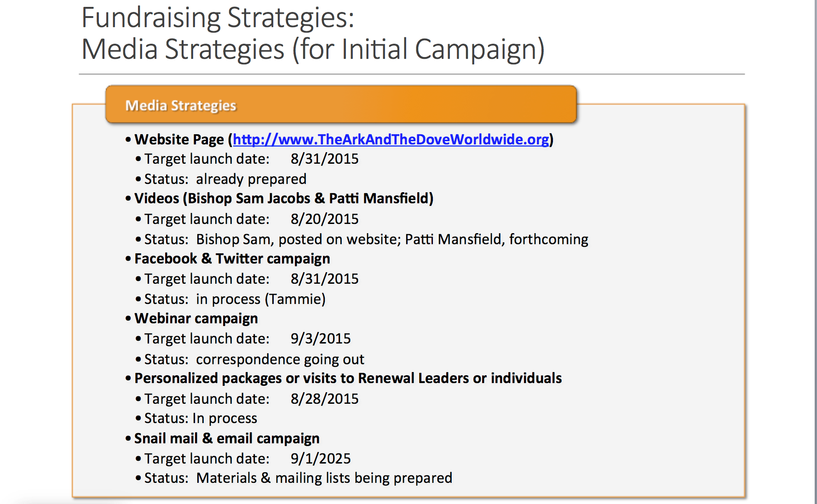Click the 9/1/2025 snail mail launch date

321,458
